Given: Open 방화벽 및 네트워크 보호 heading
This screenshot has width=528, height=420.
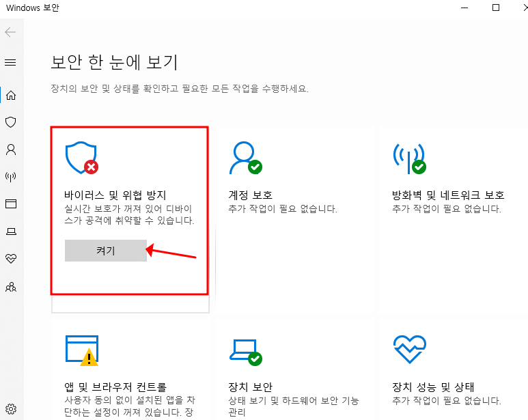Looking at the screenshot, I should click(448, 195).
